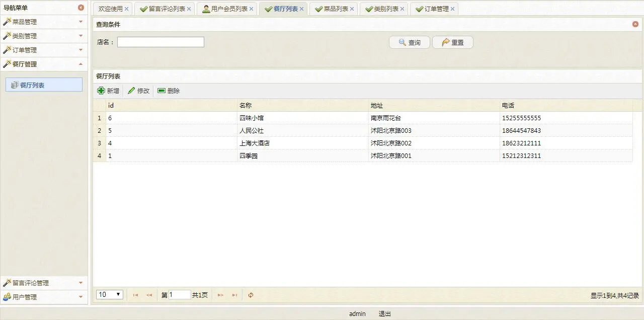Viewport: 644px width, 320px height.
Task: Click the 重置 reset button
Action: coord(453,42)
